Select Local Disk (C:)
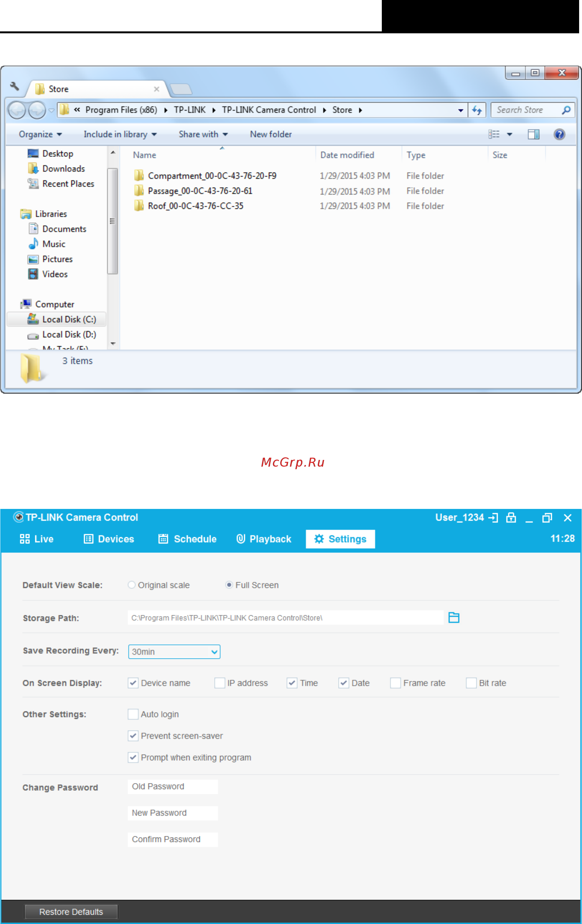The width and height of the screenshot is (582, 924). tap(56, 319)
